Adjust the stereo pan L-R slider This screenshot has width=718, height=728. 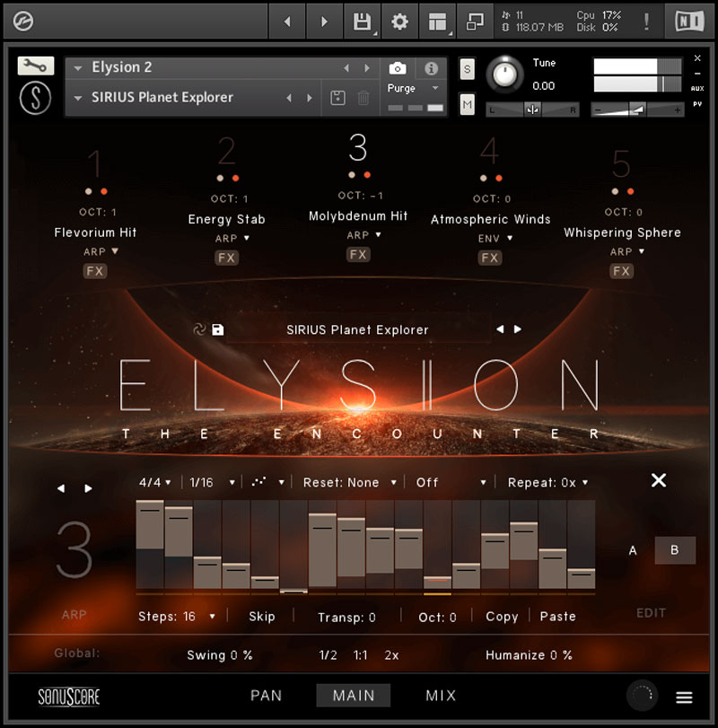(532, 110)
